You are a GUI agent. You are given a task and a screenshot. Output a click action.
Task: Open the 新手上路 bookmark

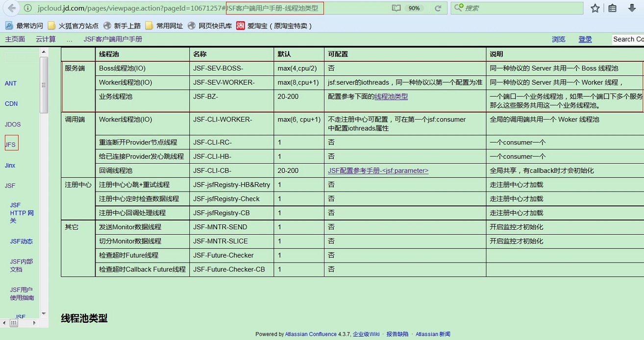(122, 26)
